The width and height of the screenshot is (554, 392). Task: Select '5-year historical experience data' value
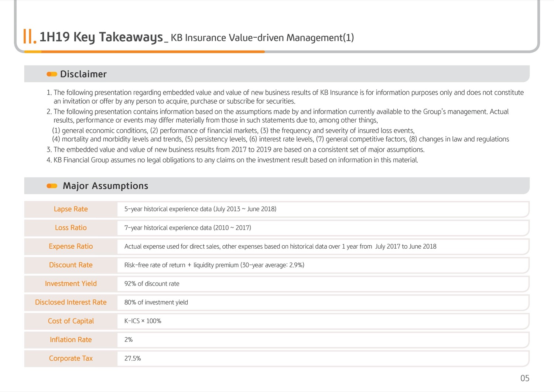coord(200,209)
